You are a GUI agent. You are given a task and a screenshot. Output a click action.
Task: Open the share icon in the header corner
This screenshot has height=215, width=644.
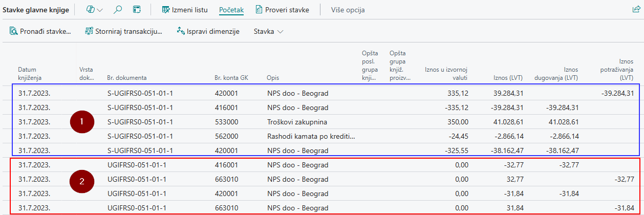(x=636, y=9)
